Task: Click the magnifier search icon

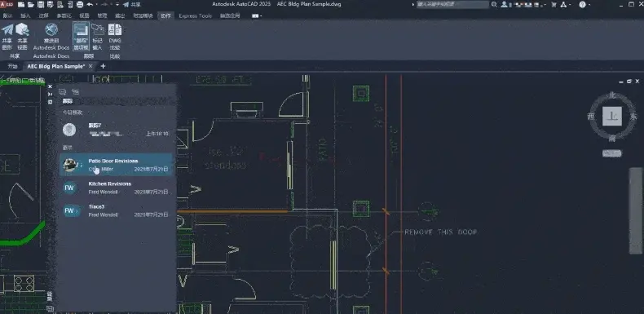Action: click(494, 5)
